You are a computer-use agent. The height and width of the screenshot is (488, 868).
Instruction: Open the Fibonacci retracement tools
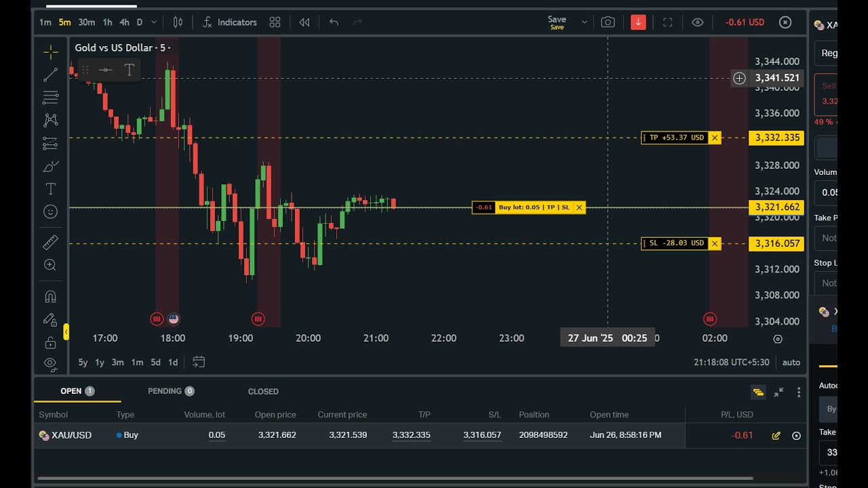pyautogui.click(x=50, y=98)
